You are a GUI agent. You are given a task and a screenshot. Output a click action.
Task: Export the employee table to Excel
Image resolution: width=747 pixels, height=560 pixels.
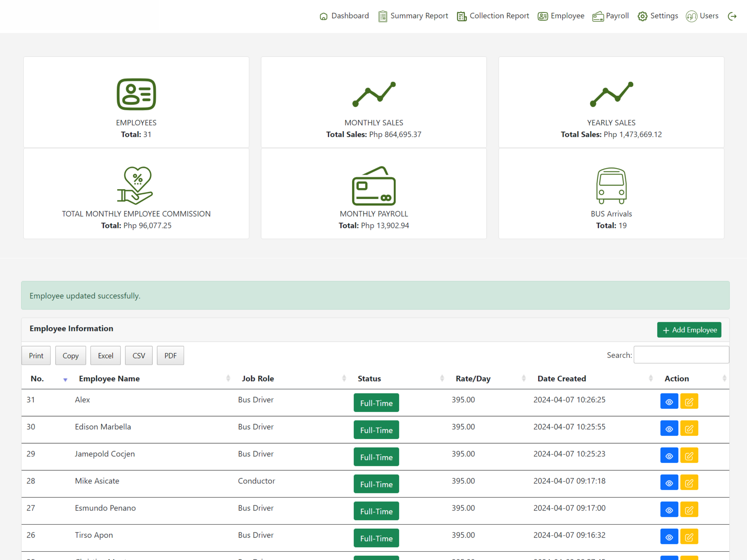pos(105,356)
